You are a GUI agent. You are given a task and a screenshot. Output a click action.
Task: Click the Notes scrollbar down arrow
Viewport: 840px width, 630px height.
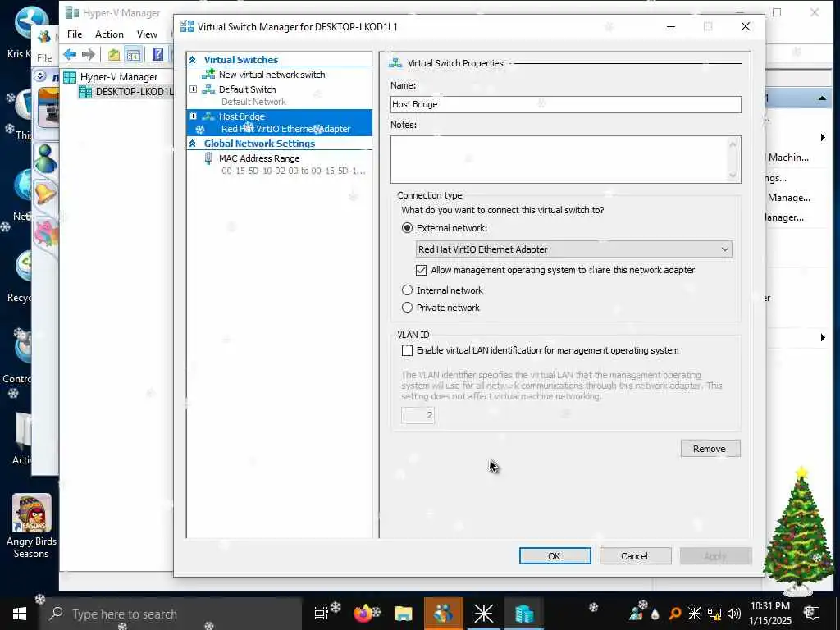coord(733,176)
